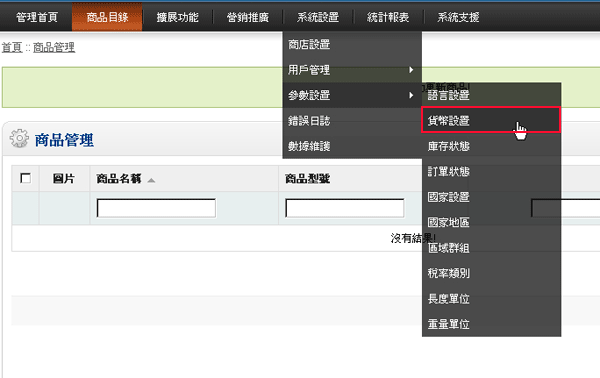Select the 商品目錄 menu tab

(107, 17)
